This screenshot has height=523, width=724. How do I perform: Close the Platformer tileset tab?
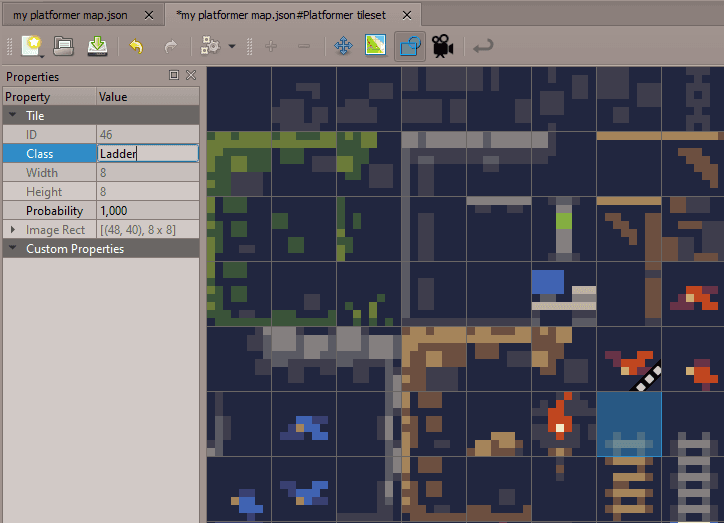(407, 15)
